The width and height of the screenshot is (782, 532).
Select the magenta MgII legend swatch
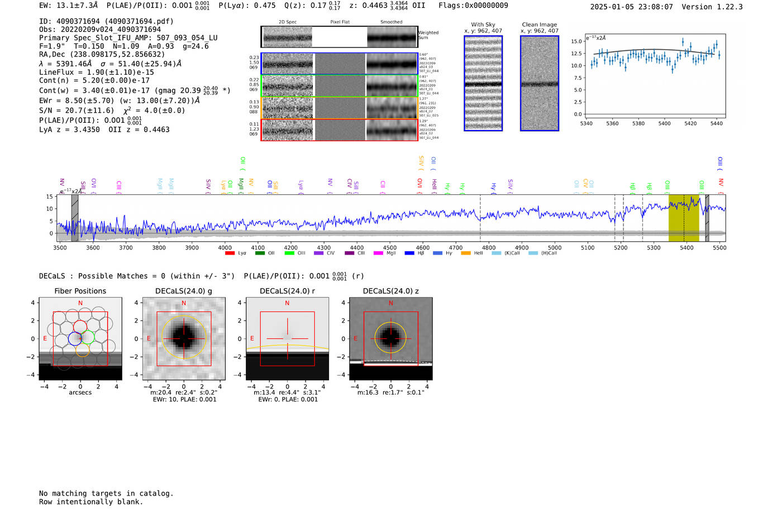pyautogui.click(x=378, y=253)
